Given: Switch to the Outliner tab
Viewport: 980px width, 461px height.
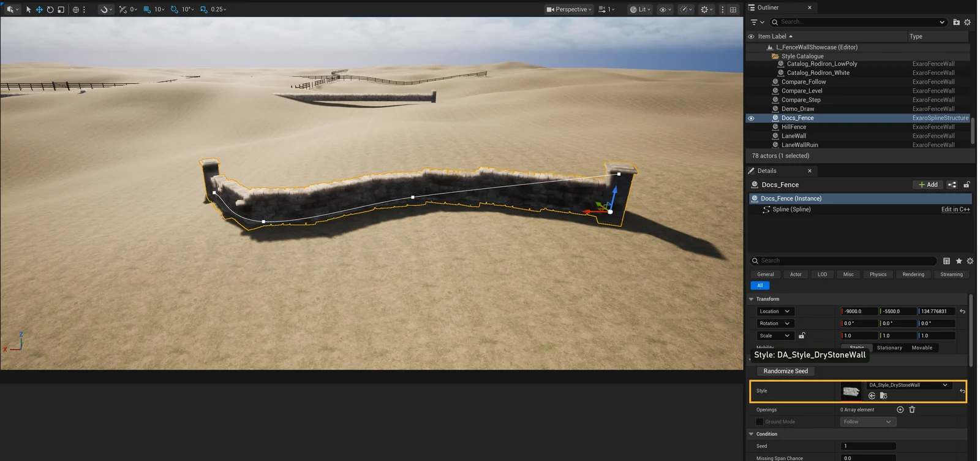Looking at the screenshot, I should pyautogui.click(x=767, y=7).
